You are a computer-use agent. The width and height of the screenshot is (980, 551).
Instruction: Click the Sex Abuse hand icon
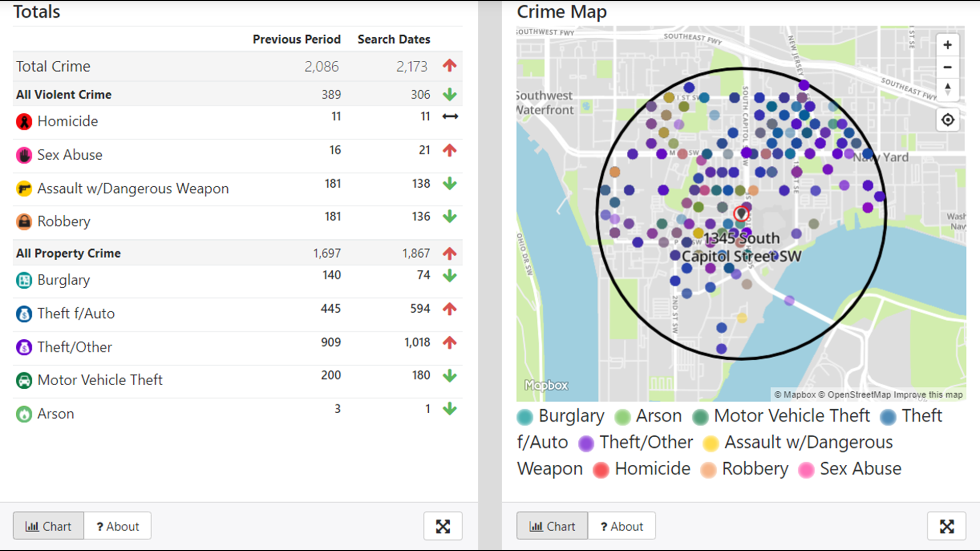coord(24,155)
